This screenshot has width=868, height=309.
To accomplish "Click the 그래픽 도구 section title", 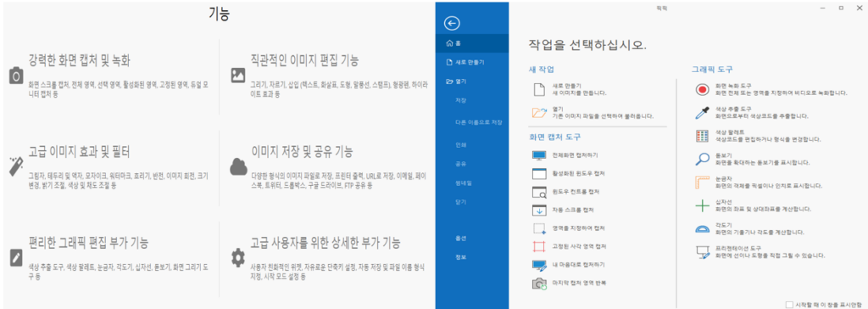I will (x=712, y=70).
